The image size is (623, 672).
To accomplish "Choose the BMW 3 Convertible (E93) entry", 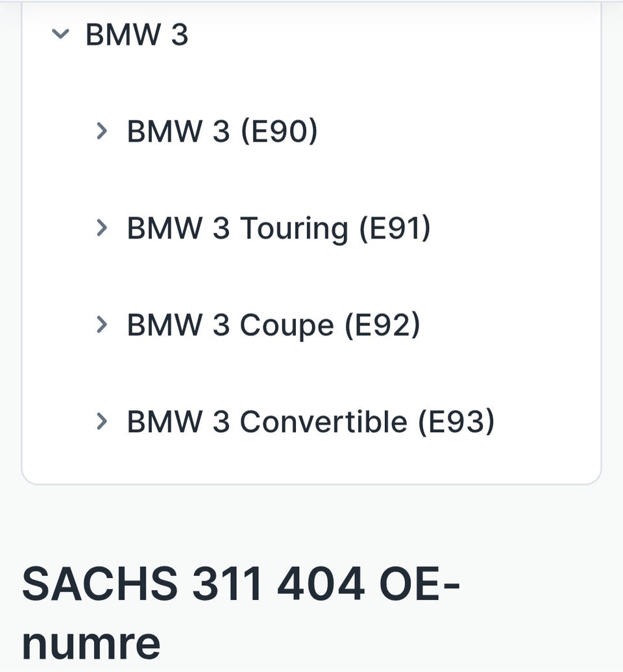I will 310,422.
